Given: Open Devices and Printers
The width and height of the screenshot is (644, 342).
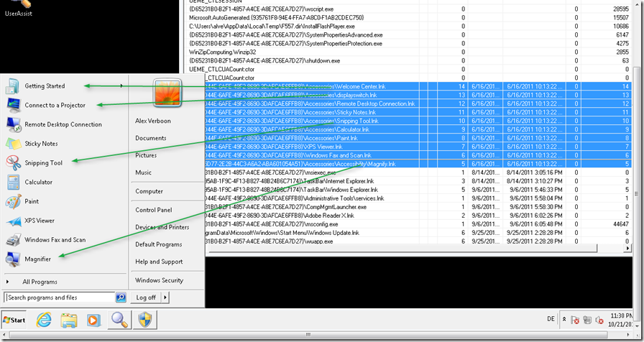Looking at the screenshot, I should [162, 227].
